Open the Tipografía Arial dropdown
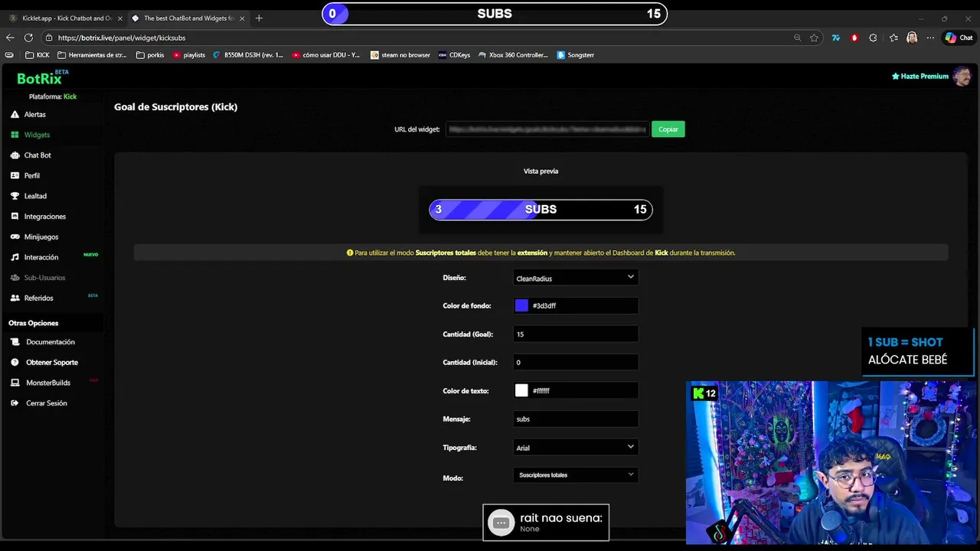Viewport: 980px width, 551px height. click(x=576, y=447)
